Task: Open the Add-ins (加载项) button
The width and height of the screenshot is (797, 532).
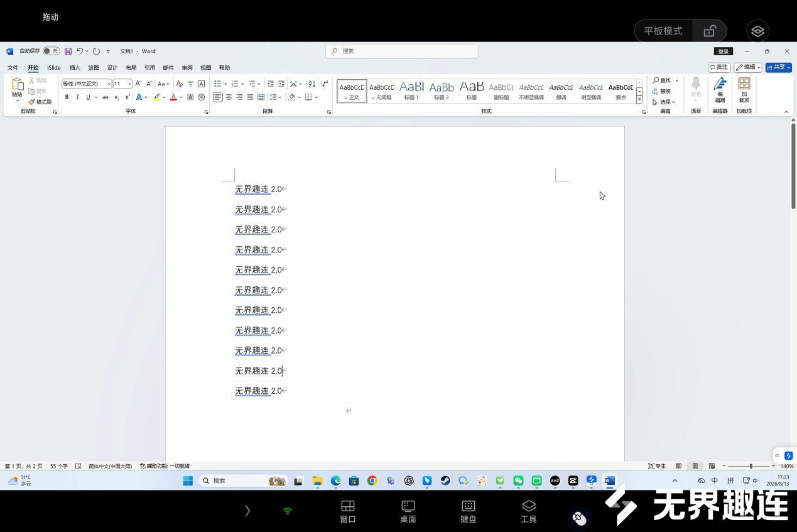Action: coord(744,90)
